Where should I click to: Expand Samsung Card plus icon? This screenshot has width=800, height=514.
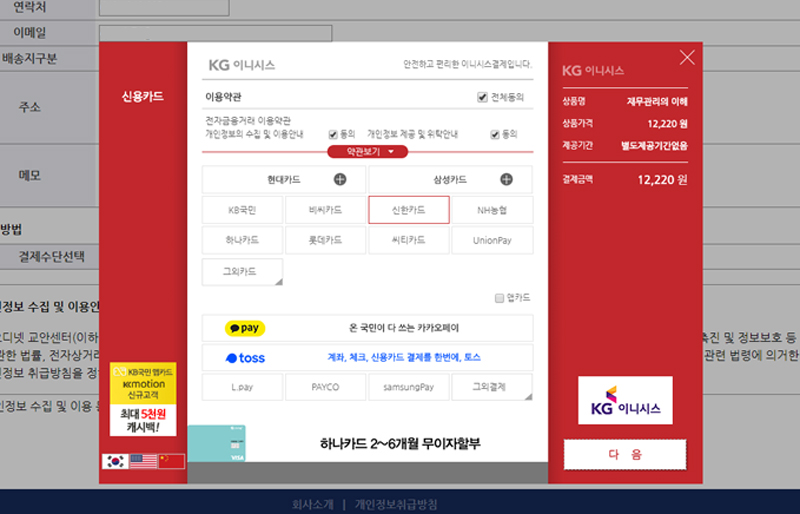pos(506,179)
